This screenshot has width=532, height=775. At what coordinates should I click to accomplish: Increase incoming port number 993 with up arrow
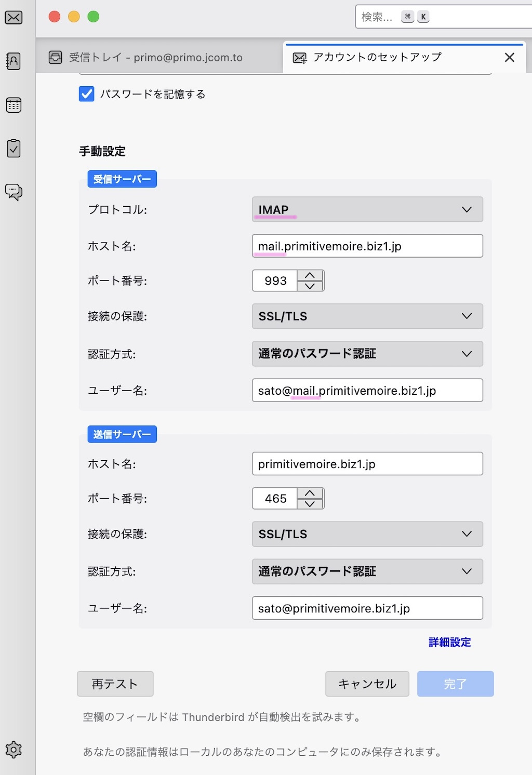(x=310, y=275)
